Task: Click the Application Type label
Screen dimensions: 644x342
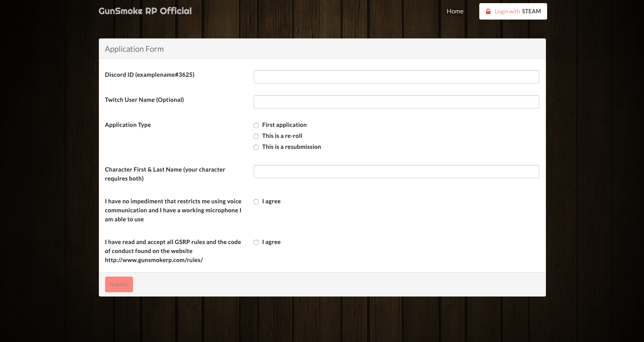Action: 128,125
